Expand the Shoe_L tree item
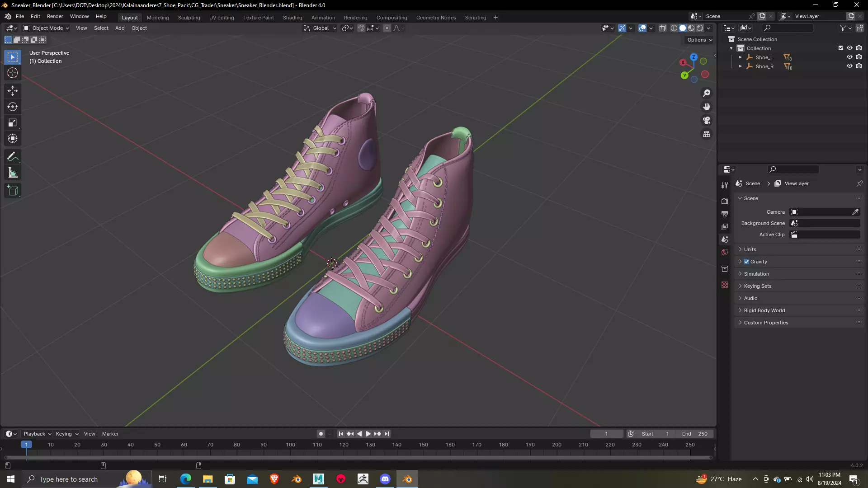The image size is (868, 488). click(740, 57)
